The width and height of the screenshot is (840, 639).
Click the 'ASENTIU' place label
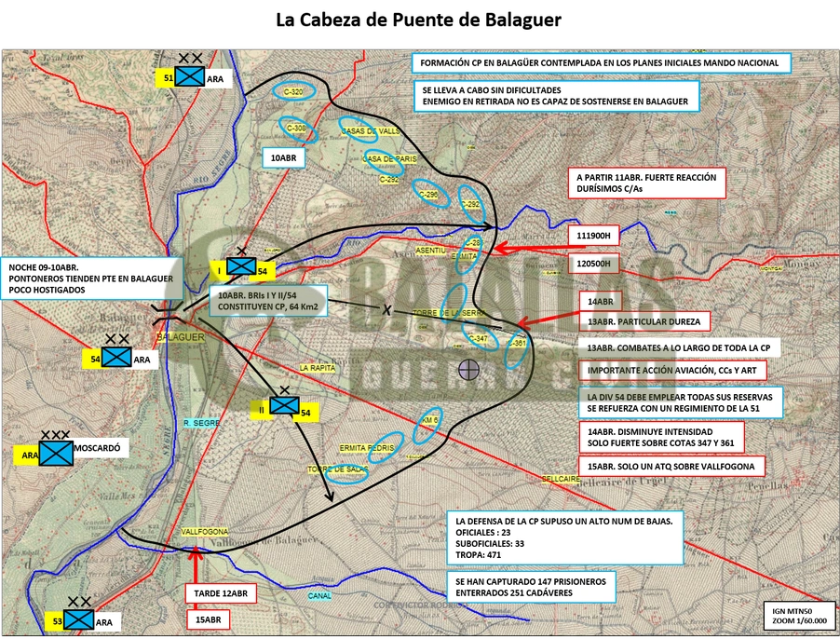[x=431, y=251]
